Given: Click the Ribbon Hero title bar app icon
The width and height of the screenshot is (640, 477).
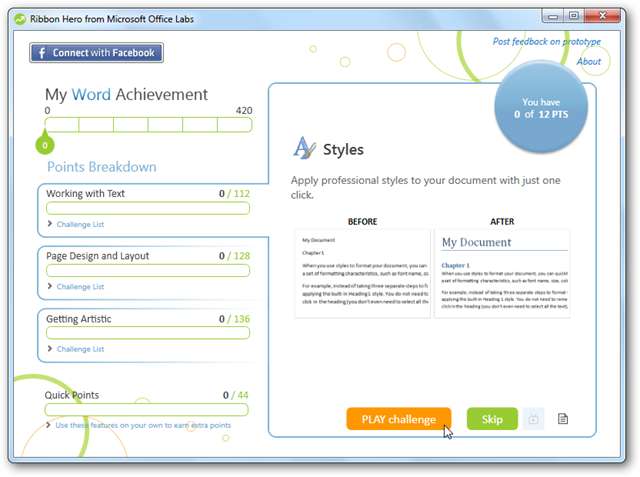Looking at the screenshot, I should pyautogui.click(x=20, y=19).
